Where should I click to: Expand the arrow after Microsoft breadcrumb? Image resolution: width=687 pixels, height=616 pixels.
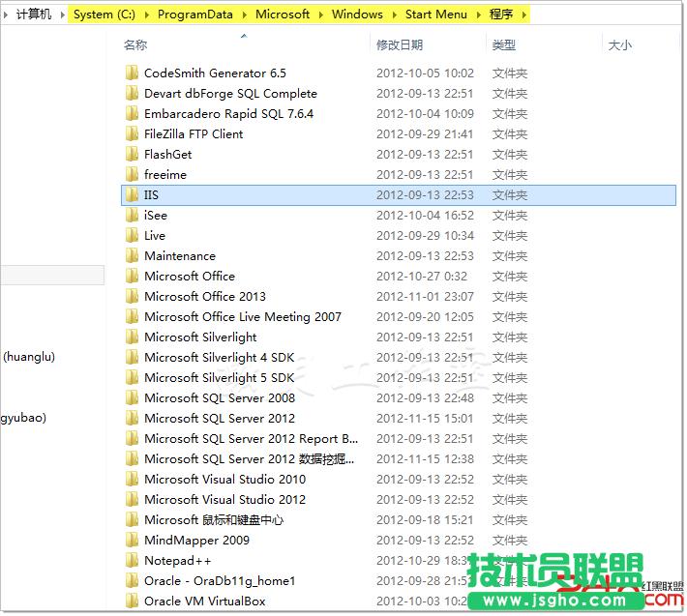321,15
